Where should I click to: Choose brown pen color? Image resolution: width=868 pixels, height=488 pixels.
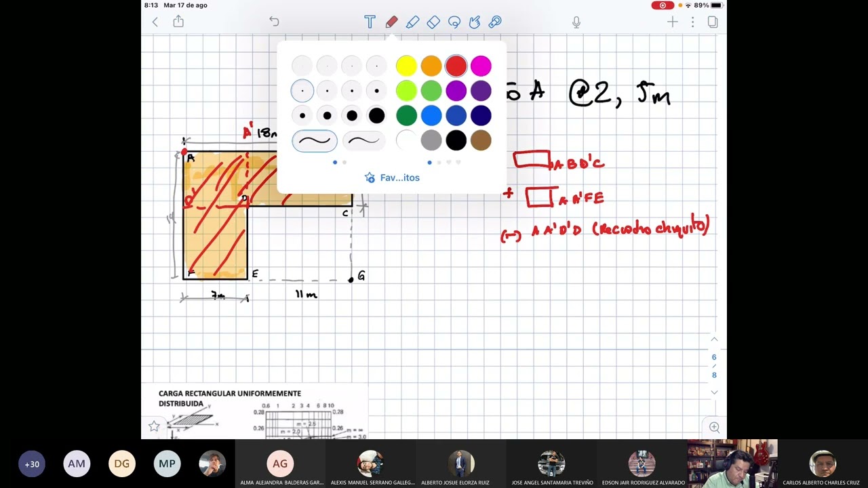click(481, 140)
